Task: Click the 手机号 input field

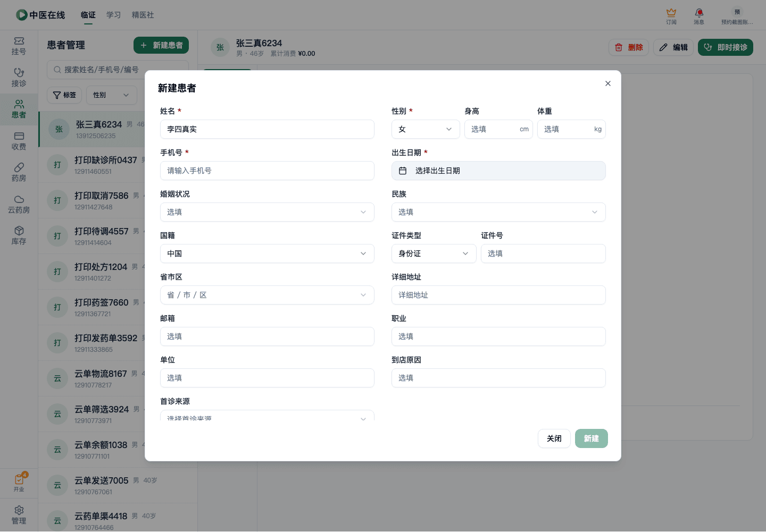Action: click(x=267, y=171)
